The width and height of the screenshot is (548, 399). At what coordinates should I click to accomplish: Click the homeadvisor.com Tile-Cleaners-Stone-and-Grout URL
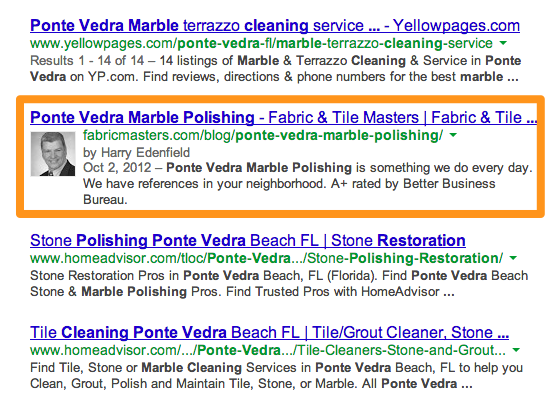tap(268, 350)
